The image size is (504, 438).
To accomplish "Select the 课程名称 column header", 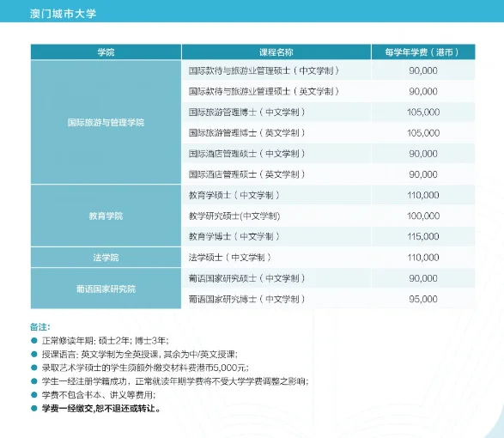I will click(276, 52).
